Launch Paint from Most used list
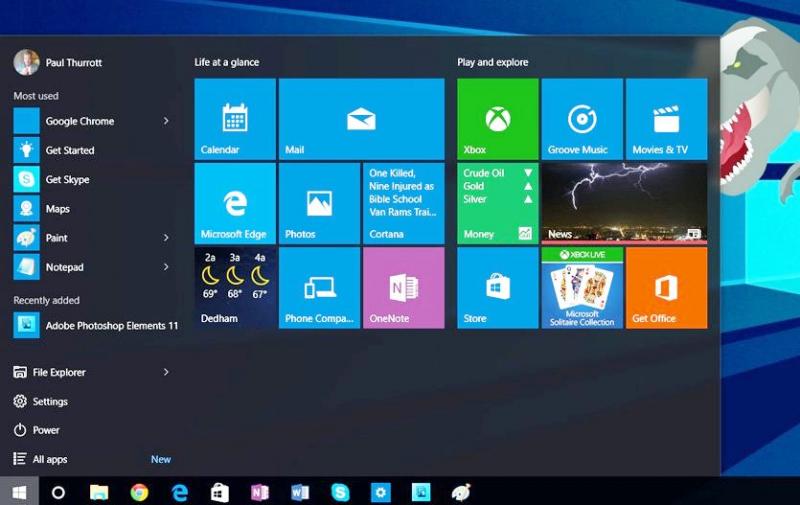The width and height of the screenshot is (800, 505). [92, 238]
